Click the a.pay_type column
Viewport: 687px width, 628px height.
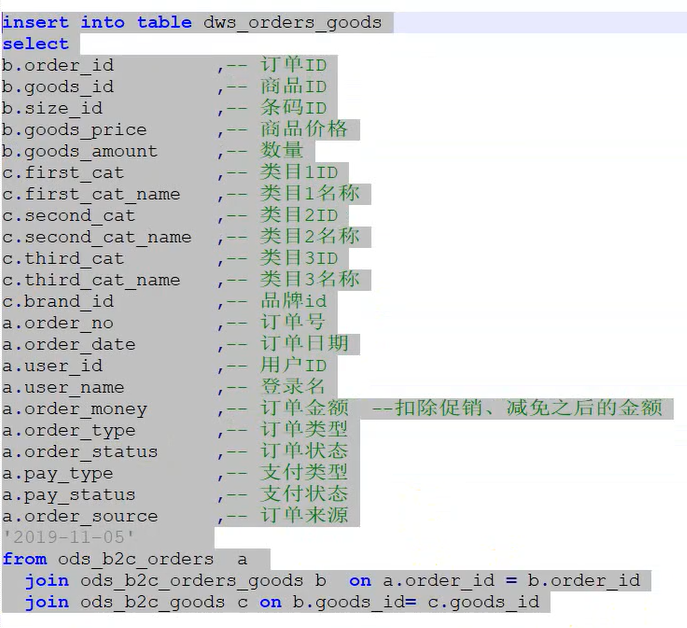pyautogui.click(x=58, y=474)
